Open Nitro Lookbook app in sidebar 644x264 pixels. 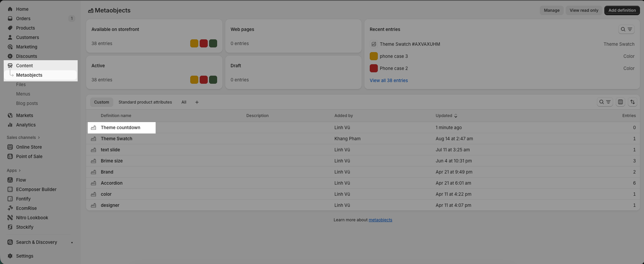pos(32,218)
